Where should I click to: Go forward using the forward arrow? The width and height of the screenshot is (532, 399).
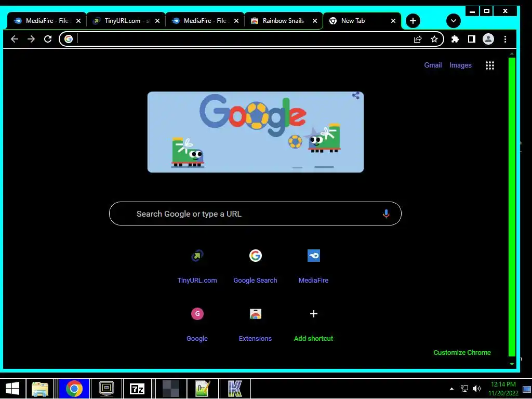point(31,39)
